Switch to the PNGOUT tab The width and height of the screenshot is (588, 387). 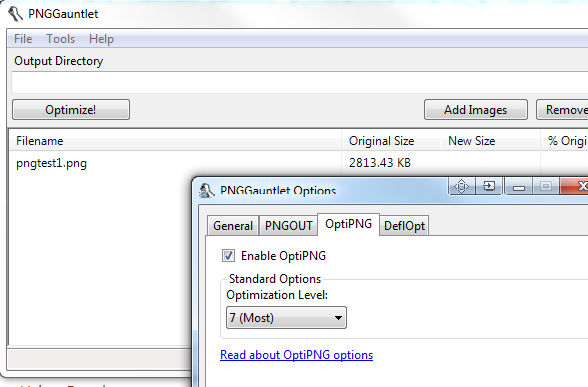tap(288, 226)
